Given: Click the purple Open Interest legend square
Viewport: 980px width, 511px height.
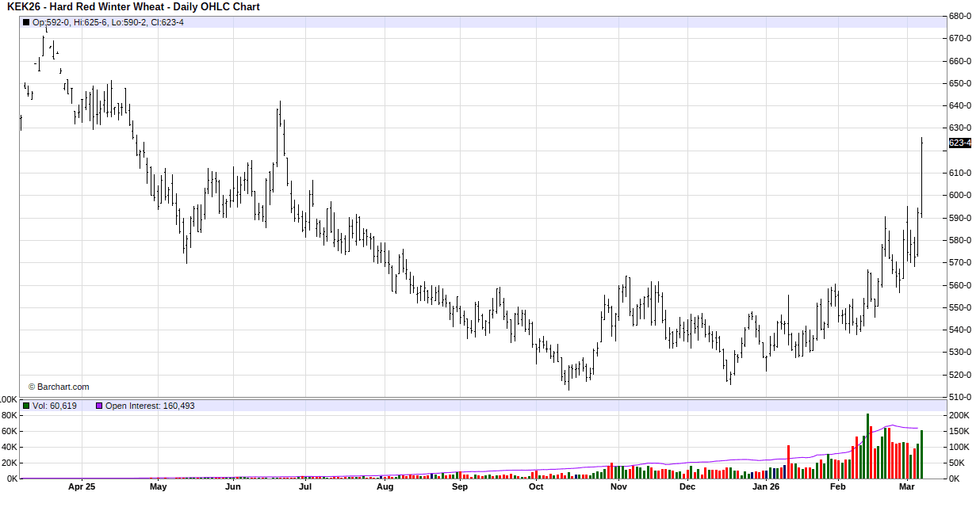Looking at the screenshot, I should 99,406.
